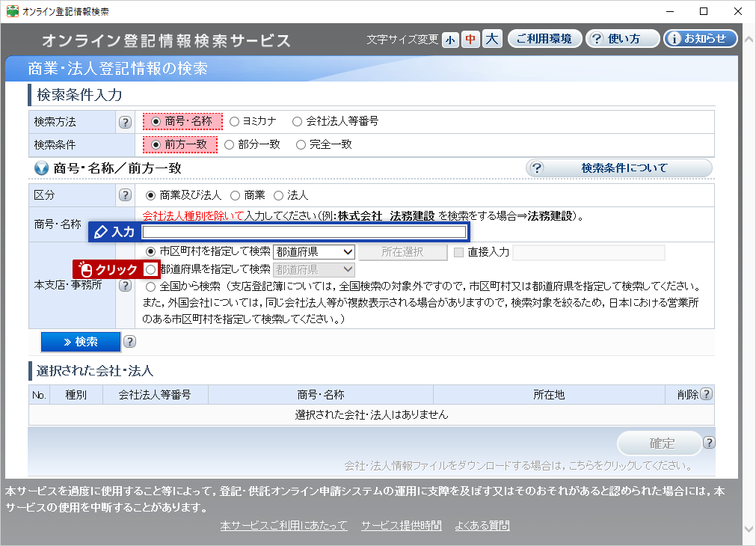The width and height of the screenshot is (756, 546).
Task: Click the オンライン登記情報検索 app icon in title bar
Action: (x=13, y=11)
